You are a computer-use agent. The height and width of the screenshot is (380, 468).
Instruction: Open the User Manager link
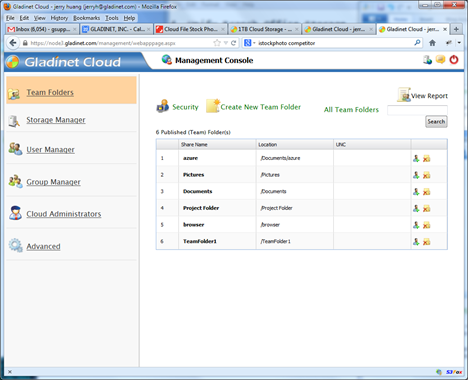click(x=50, y=150)
